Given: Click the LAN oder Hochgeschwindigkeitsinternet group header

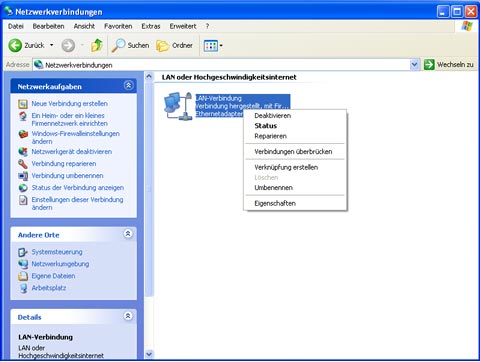Looking at the screenshot, I should click(229, 77).
